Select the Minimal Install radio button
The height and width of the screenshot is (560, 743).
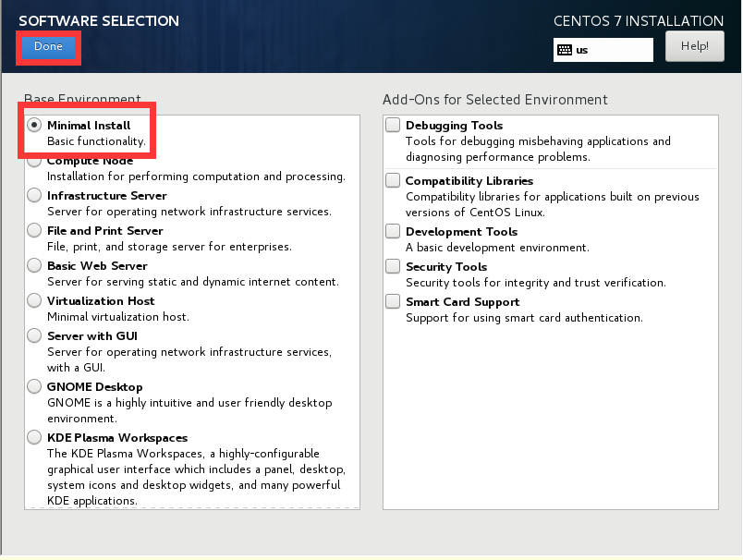coord(35,126)
